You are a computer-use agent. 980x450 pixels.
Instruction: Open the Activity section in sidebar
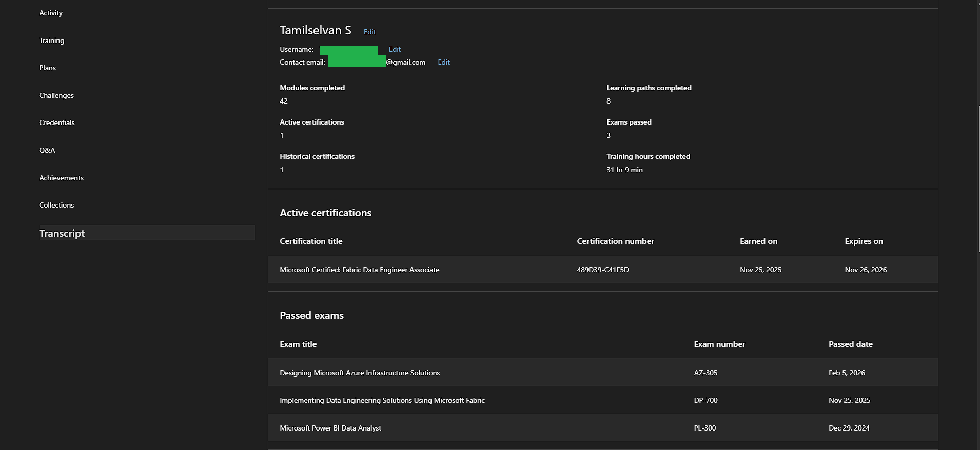pos(51,13)
